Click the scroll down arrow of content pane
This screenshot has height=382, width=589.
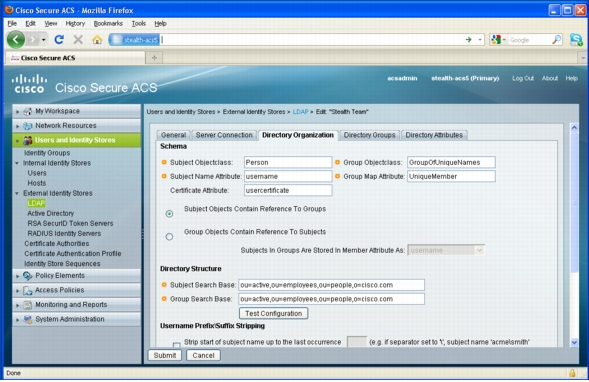(574, 342)
